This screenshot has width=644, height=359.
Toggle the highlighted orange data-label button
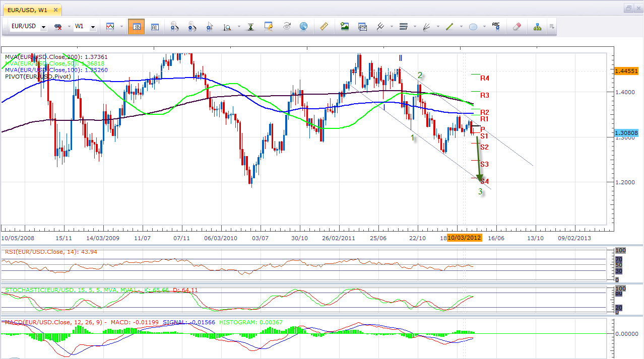(136, 27)
